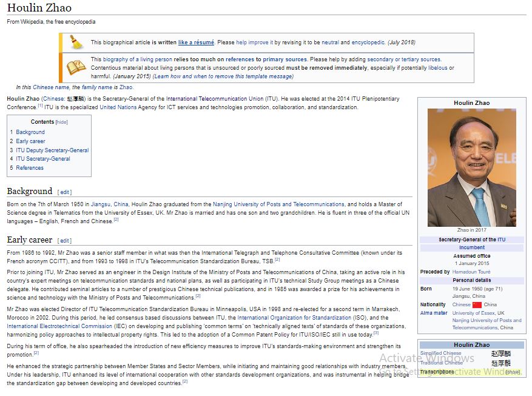
Task: Hide the Contents box
Action: tap(61, 122)
